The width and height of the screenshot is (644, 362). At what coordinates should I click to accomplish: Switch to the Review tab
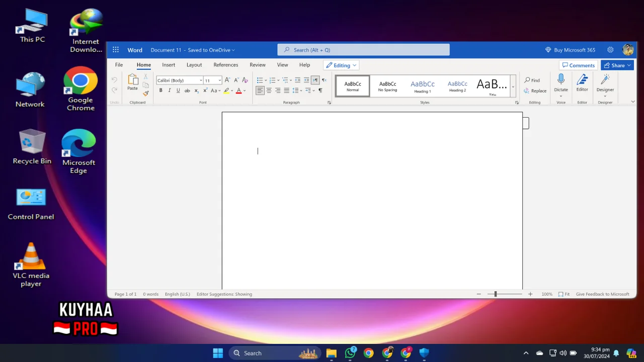(258, 65)
